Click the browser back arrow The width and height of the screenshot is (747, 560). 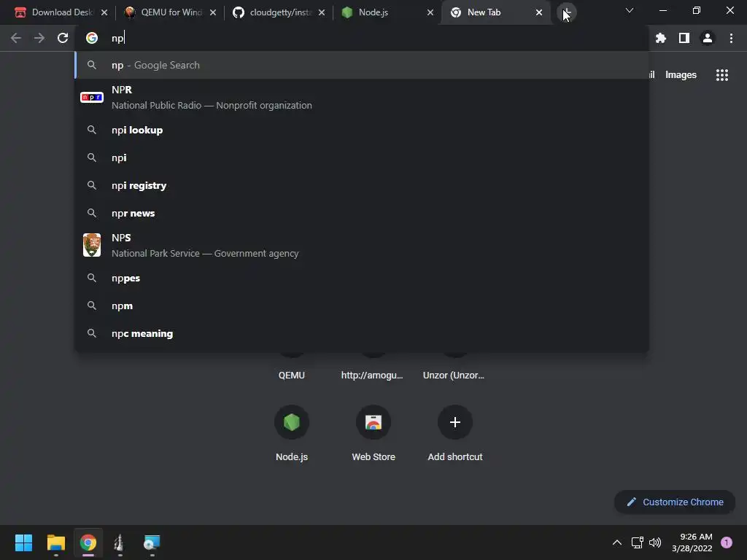pos(16,38)
